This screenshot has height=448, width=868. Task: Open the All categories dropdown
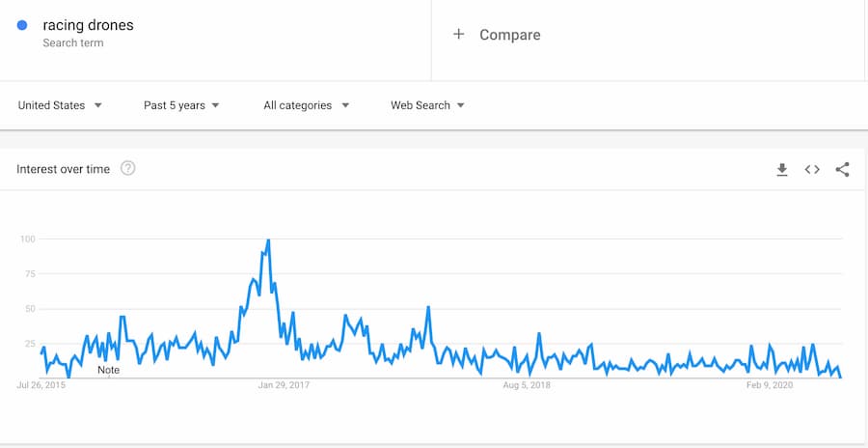point(306,105)
